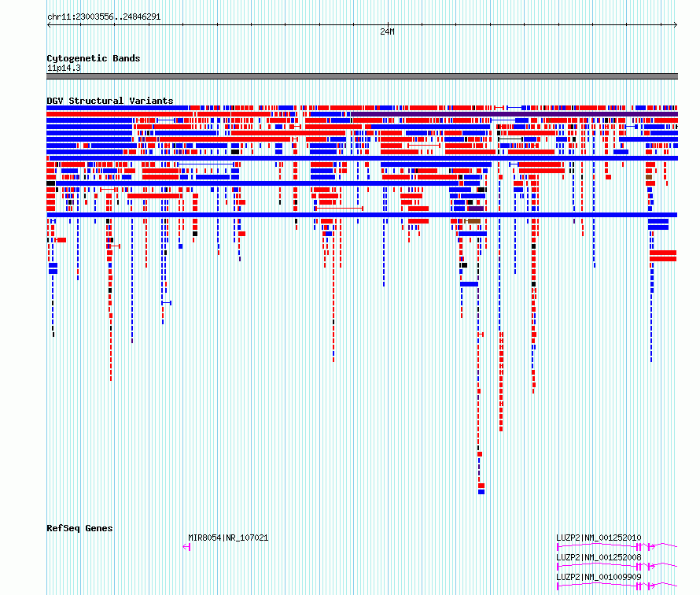Select the magenta MIR8054 gene arrow glyph
700x595 pixels.
tap(186, 547)
